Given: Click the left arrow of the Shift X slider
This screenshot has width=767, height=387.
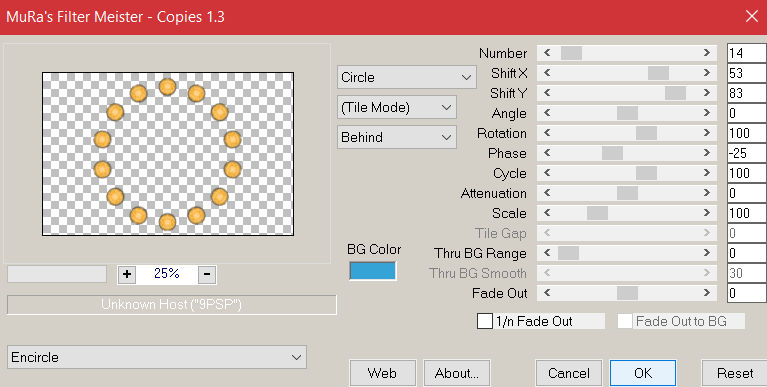Looking at the screenshot, I should click(x=547, y=73).
